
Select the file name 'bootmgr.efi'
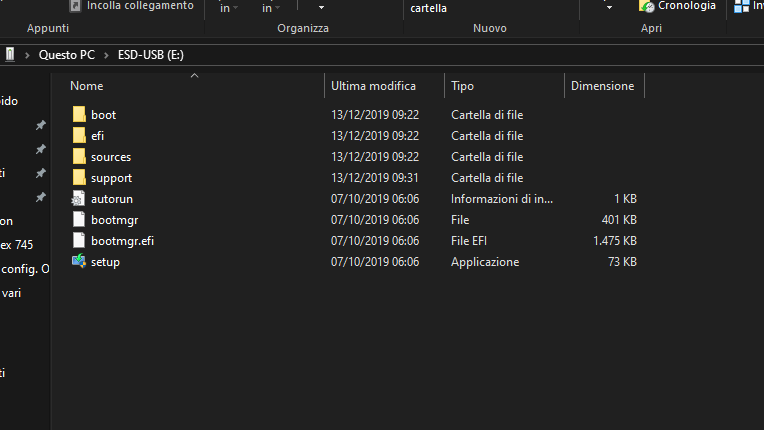tap(122, 241)
